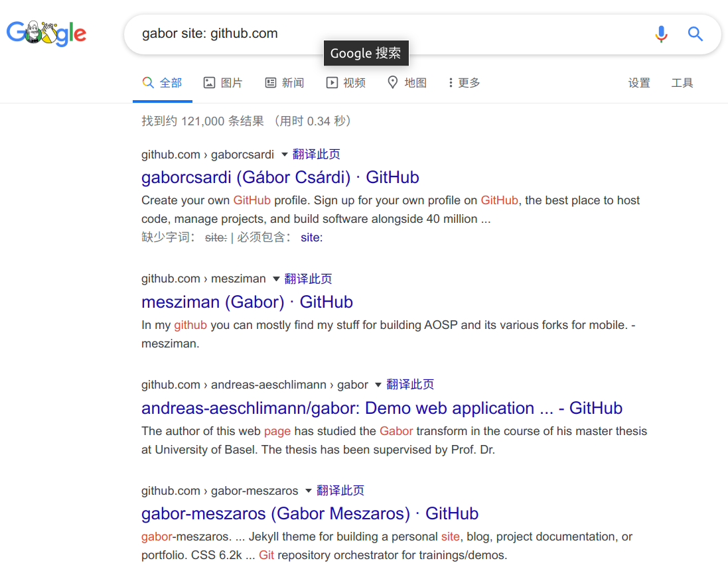Click the play icon beside 视频
Image resolution: width=728 pixels, height=575 pixels.
click(x=332, y=83)
